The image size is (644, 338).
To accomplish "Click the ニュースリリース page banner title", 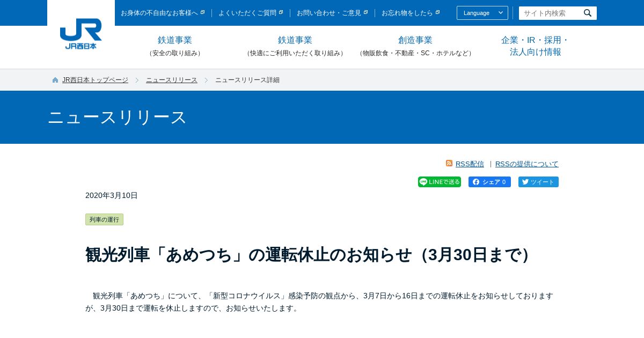I will (117, 117).
